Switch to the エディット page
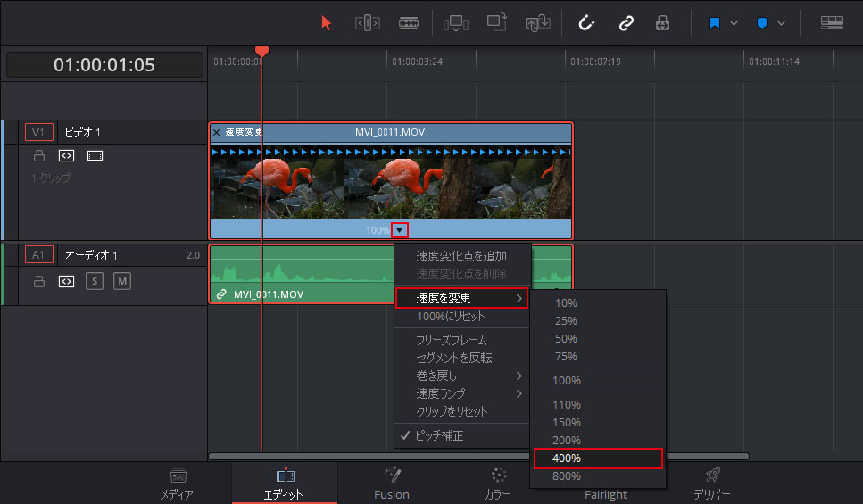This screenshot has width=863, height=504. click(285, 483)
